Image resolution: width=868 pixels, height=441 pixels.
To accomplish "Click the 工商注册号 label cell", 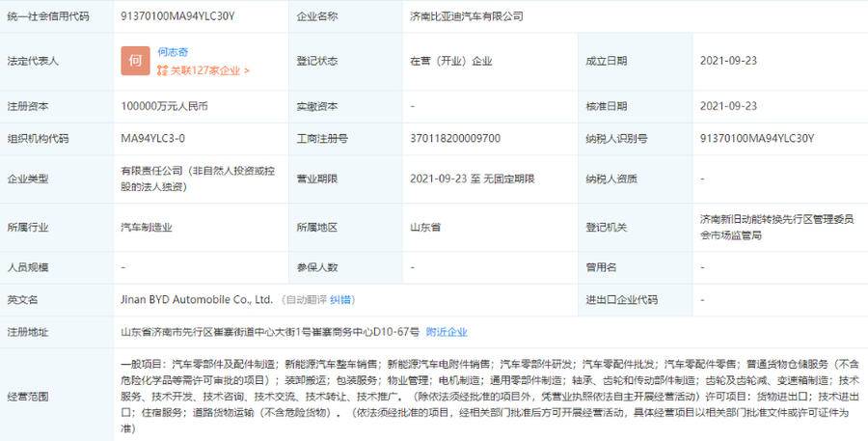I will tap(345, 139).
